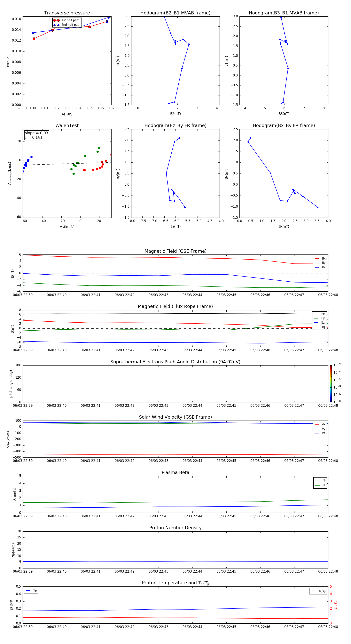Click the "Magnetic Field (GSE Frame)" title
Viewport: 351px width, 644px height.
(x=175, y=251)
